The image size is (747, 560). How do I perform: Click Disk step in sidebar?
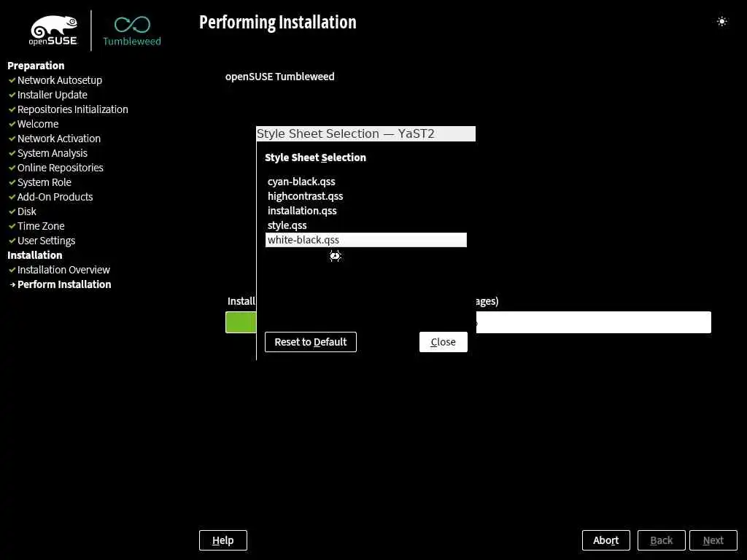pos(27,211)
